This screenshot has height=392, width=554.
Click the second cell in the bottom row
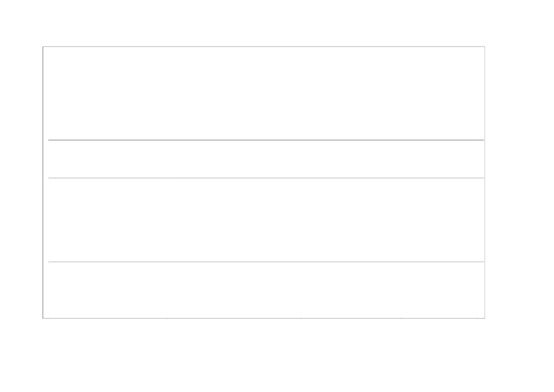234,290
